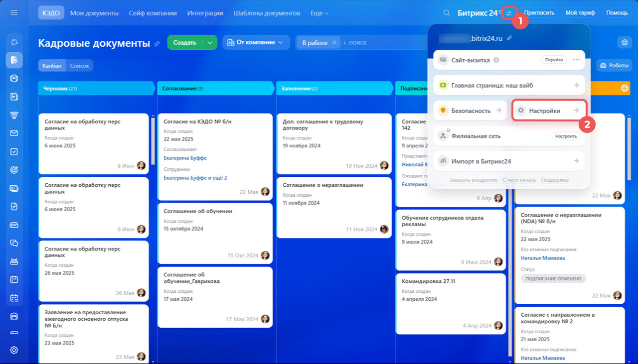This screenshot has width=638, height=364.
Task: Click the Черновик (27) stage header
Action: click(97, 88)
